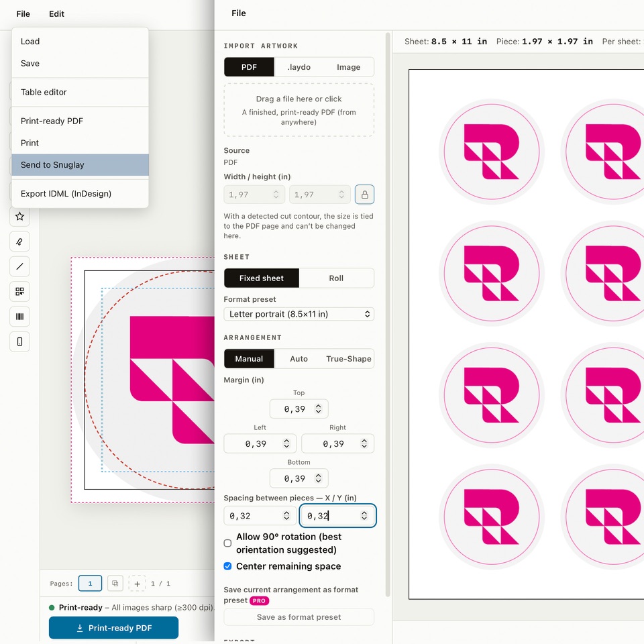Switch sheet type to Roll
The width and height of the screenshot is (644, 644).
tap(336, 278)
